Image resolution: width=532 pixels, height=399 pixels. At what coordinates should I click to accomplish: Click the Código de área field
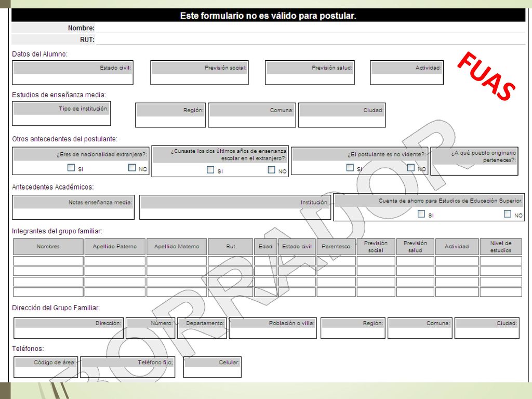tap(46, 367)
